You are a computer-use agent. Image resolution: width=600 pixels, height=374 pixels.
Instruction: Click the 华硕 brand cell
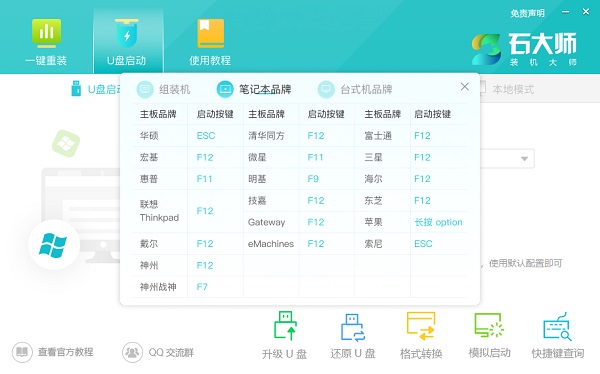click(x=149, y=136)
